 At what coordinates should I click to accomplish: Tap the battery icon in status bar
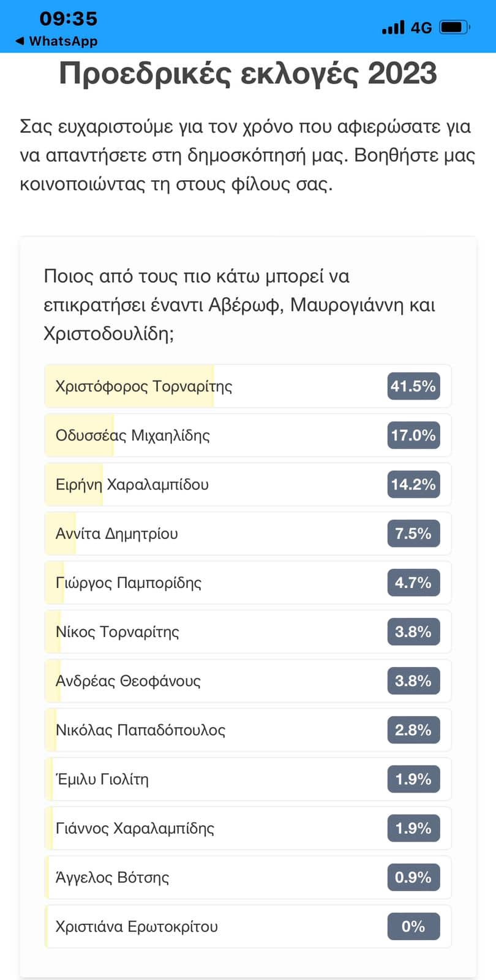(x=454, y=28)
